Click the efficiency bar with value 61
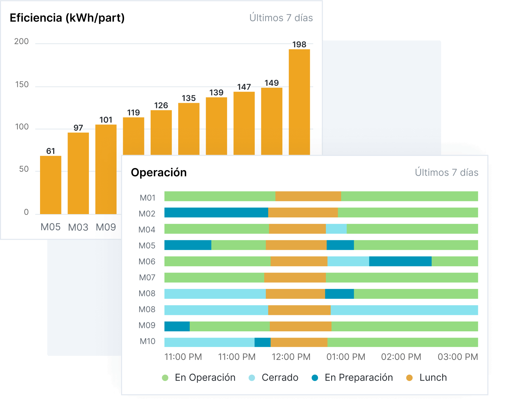Viewport: 513px width, 420px height. [x=51, y=185]
